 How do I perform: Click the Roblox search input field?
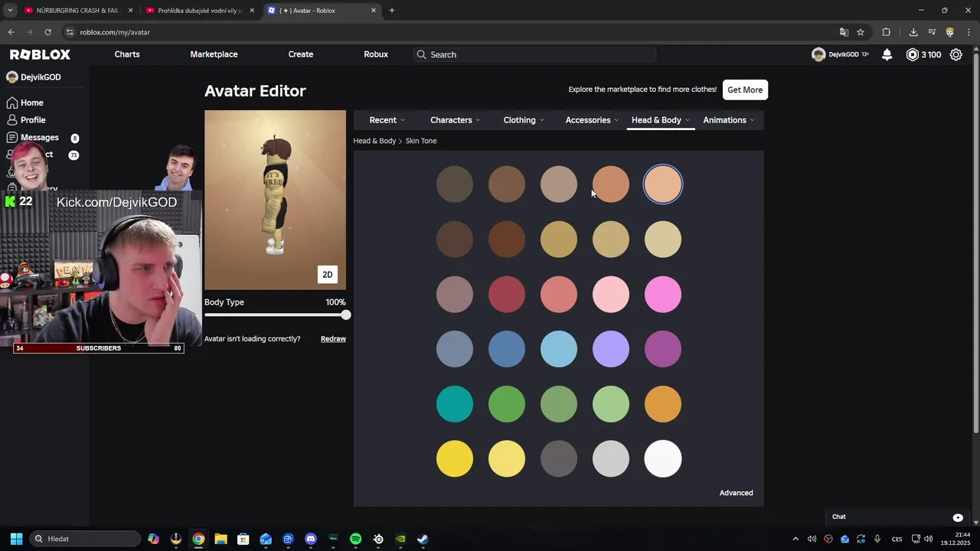pos(534,54)
